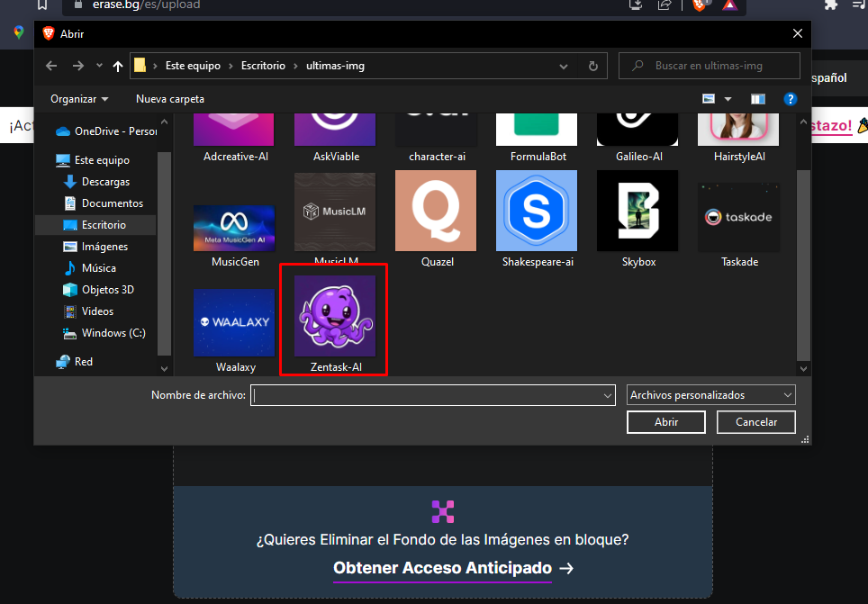This screenshot has height=604, width=868.
Task: Open the Archivos personalizados file type dropdown
Action: click(710, 395)
